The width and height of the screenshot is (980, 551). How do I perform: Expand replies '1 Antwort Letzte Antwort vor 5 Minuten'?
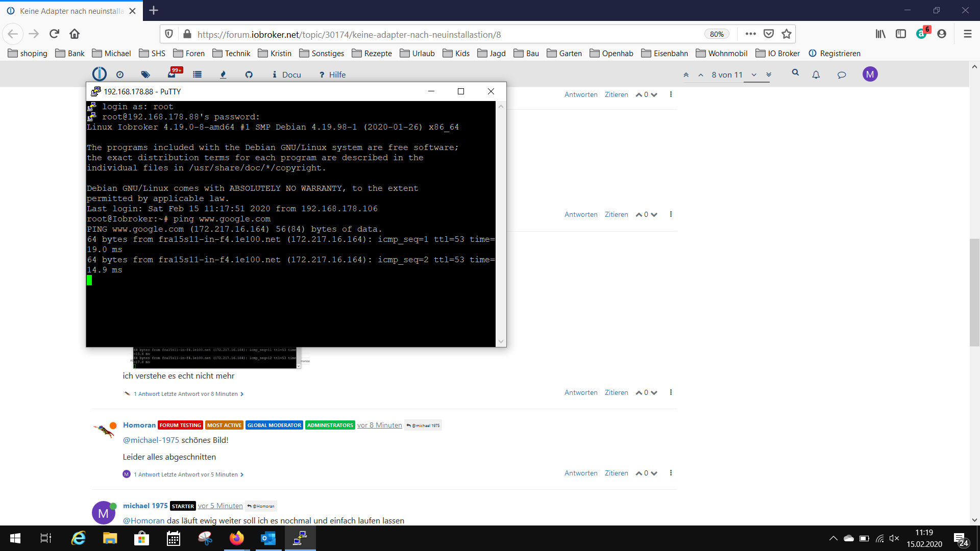click(x=188, y=474)
